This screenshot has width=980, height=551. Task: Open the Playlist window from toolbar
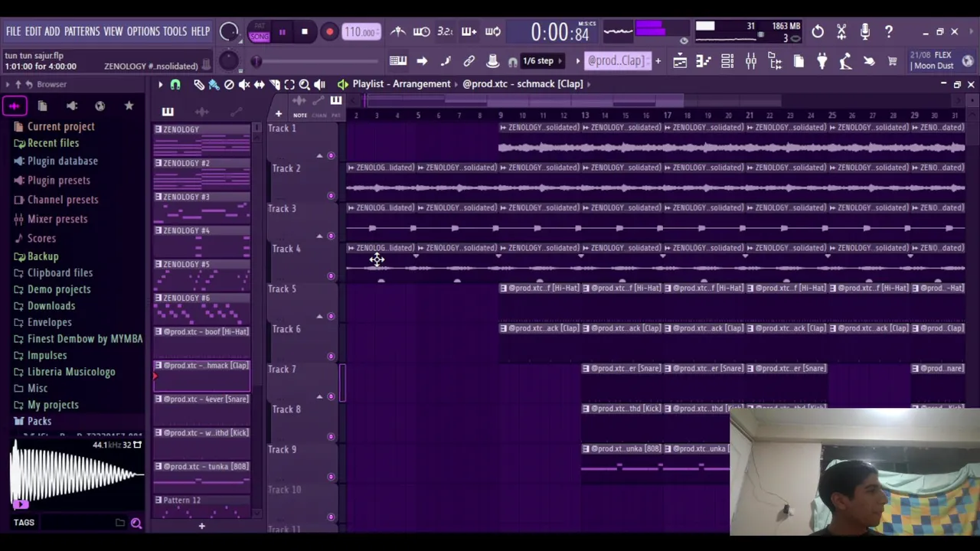pos(680,61)
